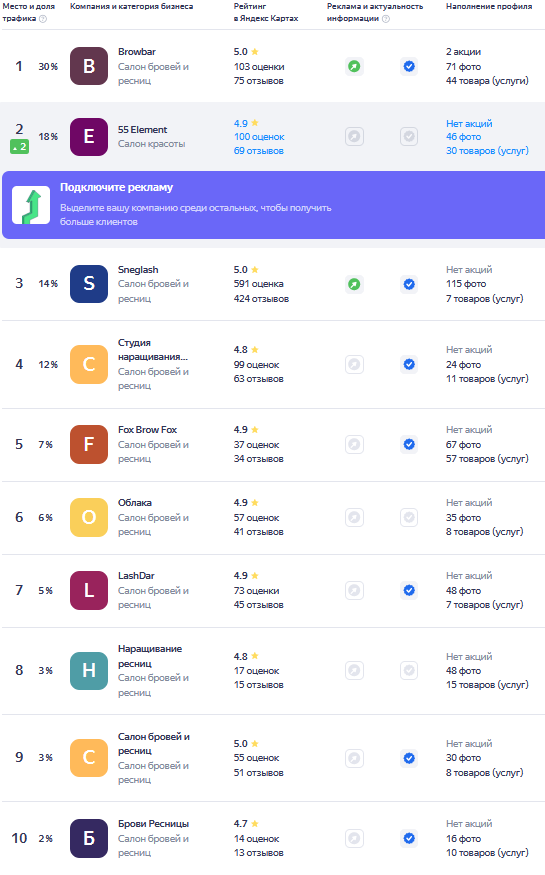Click the 14% traffic share value
This screenshot has height=875, width=545.
[x=48, y=283]
